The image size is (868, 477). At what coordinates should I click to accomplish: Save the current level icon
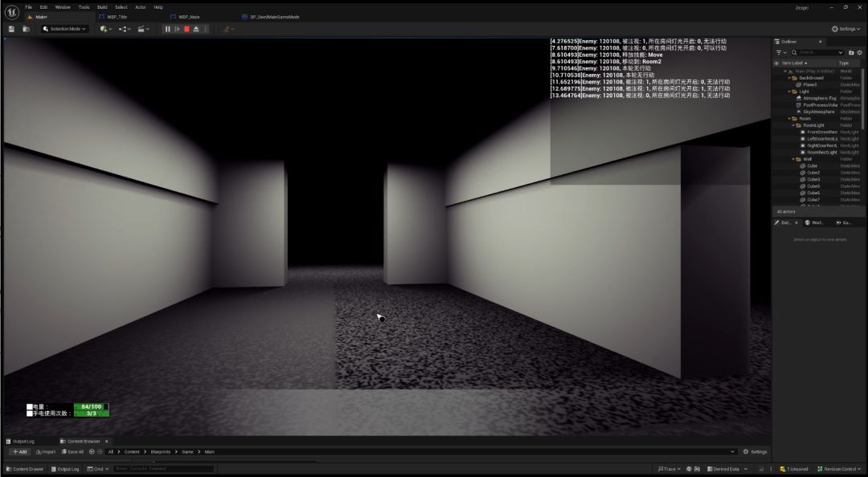pos(11,29)
